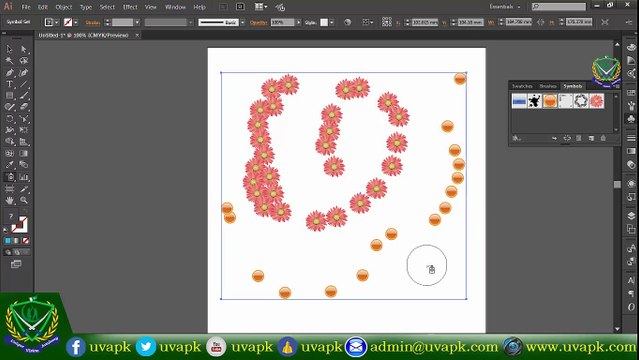Select the Blend tool

tap(24, 165)
